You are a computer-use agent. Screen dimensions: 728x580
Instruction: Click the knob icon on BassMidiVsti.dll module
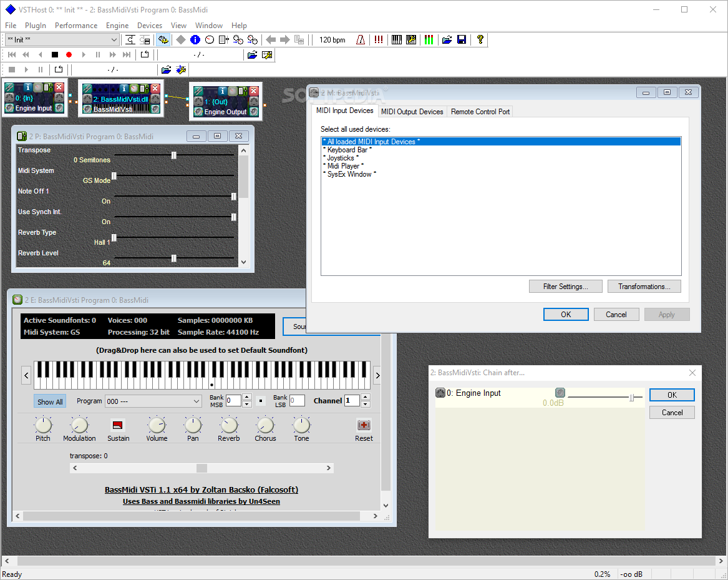pyautogui.click(x=133, y=88)
